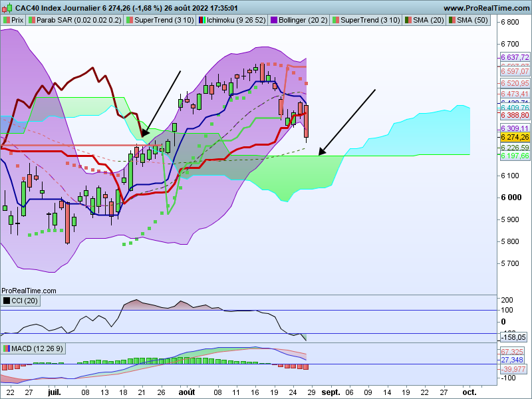Click the 13 date label on time axis
Viewport: 532px width, 399px height.
click(105, 392)
